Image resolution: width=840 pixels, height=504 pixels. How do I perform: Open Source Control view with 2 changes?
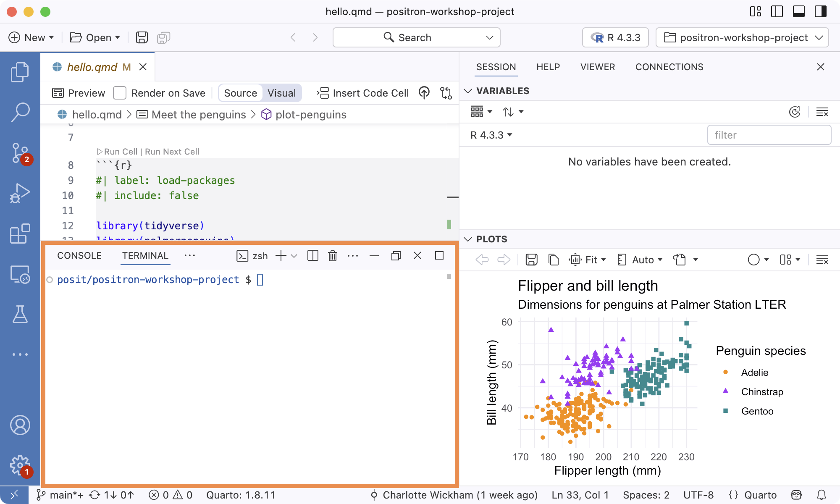20,153
